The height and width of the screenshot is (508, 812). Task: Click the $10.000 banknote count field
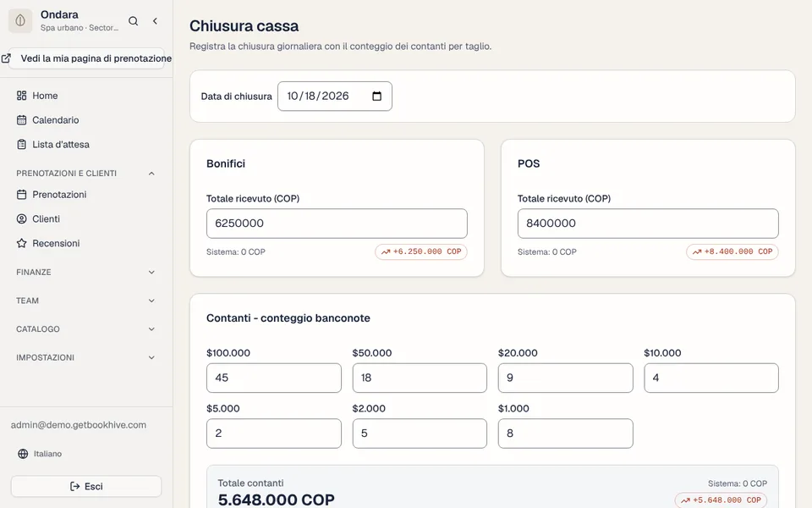(711, 378)
